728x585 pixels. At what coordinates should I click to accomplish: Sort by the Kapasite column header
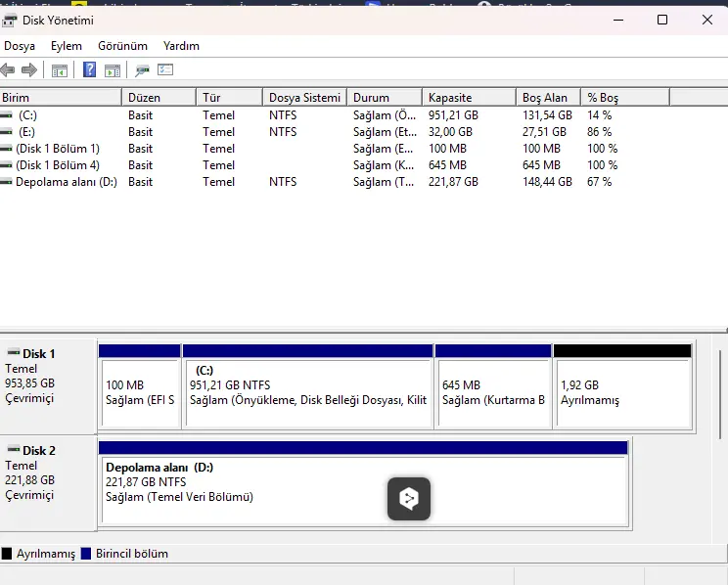470,98
